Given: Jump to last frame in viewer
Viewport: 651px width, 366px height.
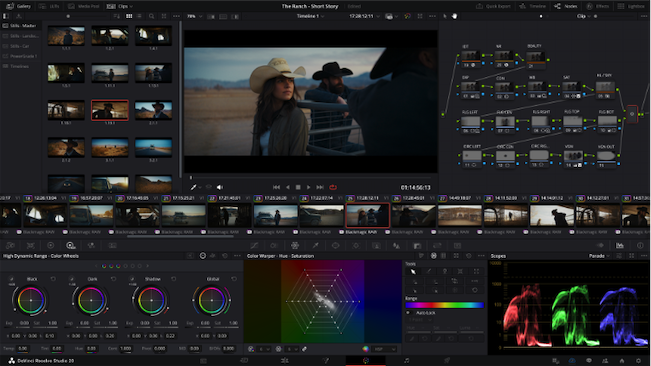Looking at the screenshot, I should pyautogui.click(x=320, y=188).
